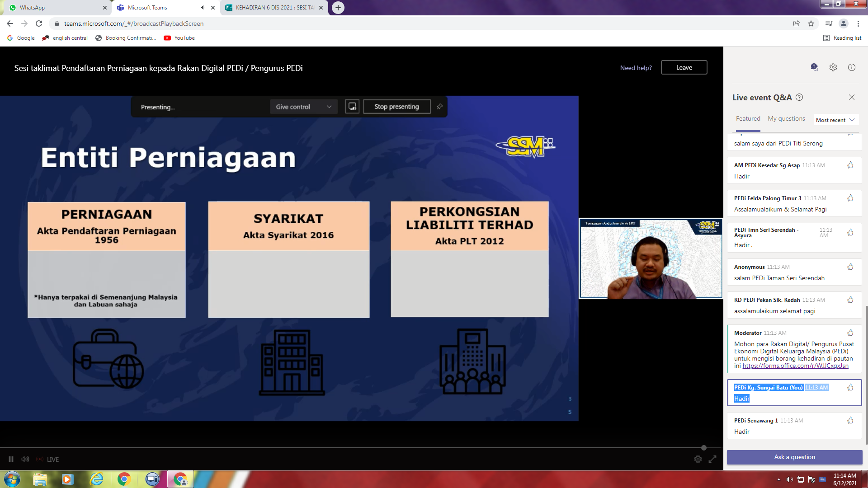Open the english central bookmark
868x488 pixels.
click(x=65, y=38)
